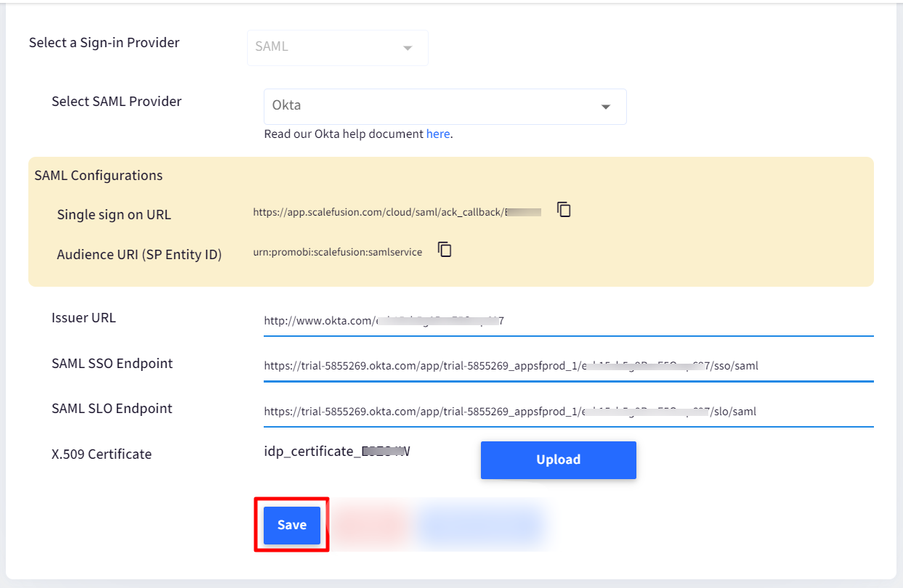
Task: Click the SAML SSO Endpoint label
Action: click(x=112, y=363)
